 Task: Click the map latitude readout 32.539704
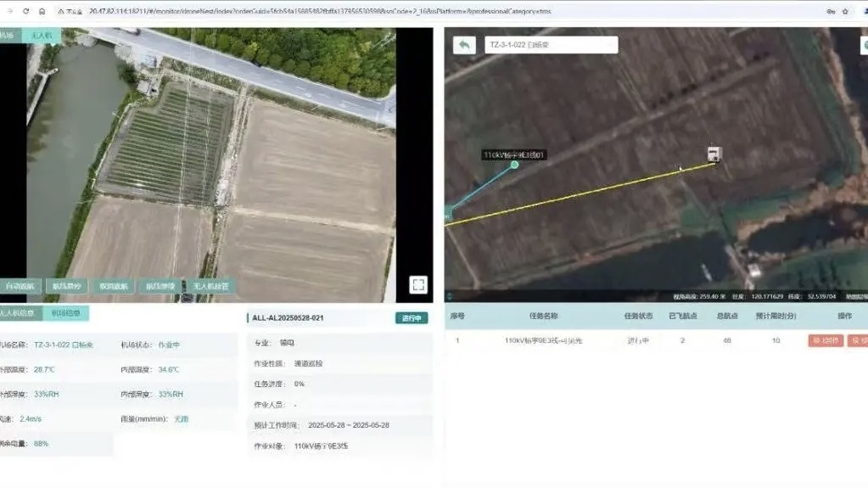[821, 296]
